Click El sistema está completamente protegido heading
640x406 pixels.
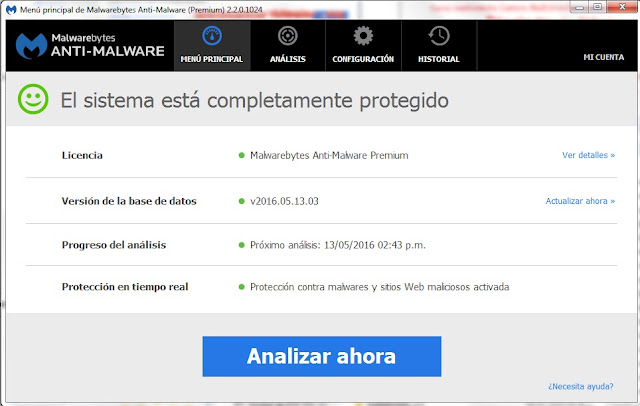tap(255, 100)
